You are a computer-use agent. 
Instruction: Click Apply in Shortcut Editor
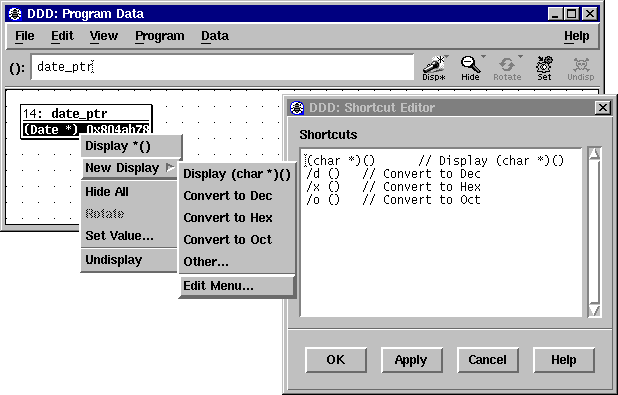pyautogui.click(x=411, y=360)
